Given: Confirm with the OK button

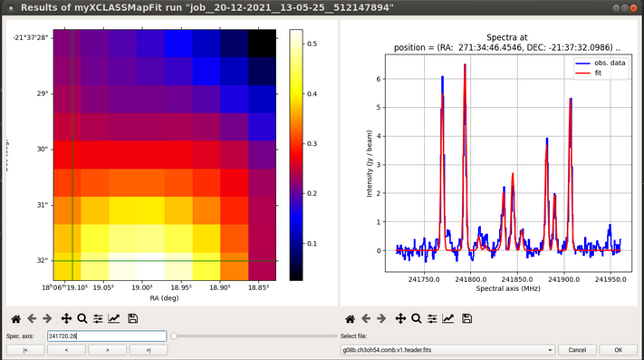Looking at the screenshot, I should click(618, 350).
